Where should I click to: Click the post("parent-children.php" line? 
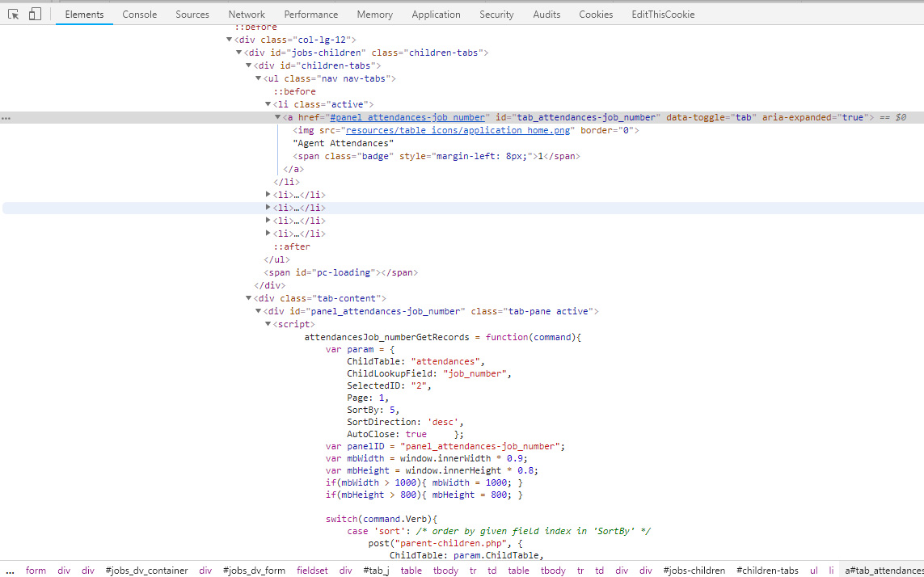tap(445, 543)
